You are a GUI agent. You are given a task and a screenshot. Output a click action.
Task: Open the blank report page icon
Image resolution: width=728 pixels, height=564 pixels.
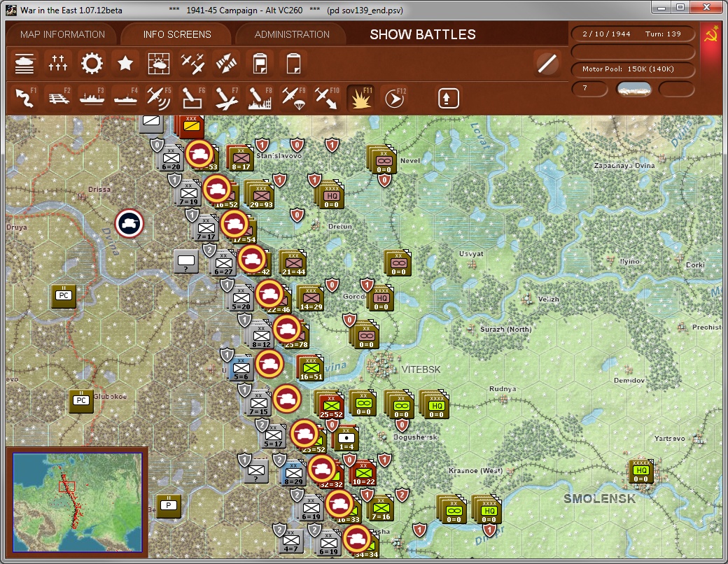coord(293,64)
